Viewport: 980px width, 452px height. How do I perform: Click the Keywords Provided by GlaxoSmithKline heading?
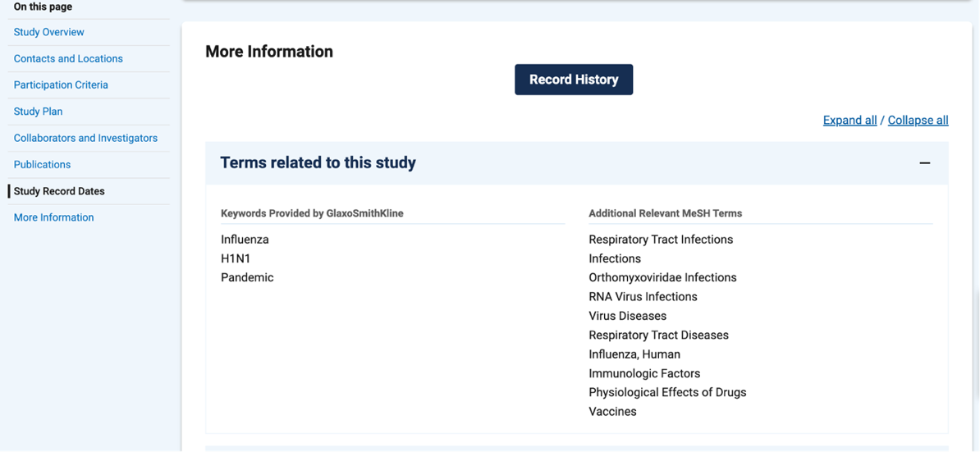(312, 213)
